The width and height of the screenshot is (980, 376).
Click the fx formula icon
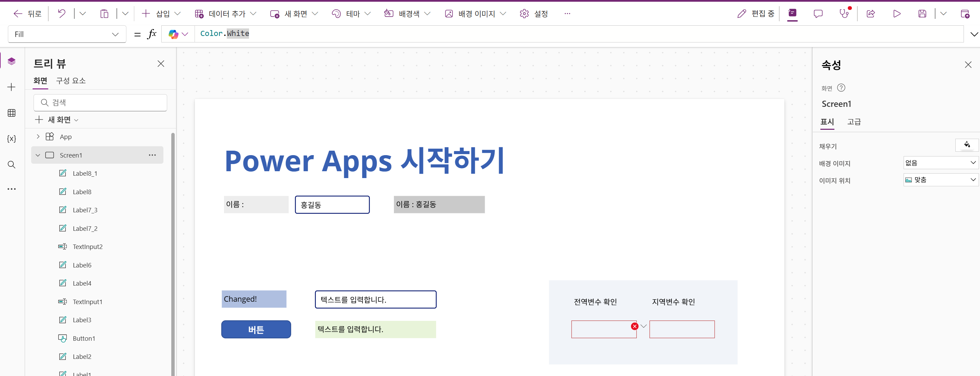pos(151,34)
